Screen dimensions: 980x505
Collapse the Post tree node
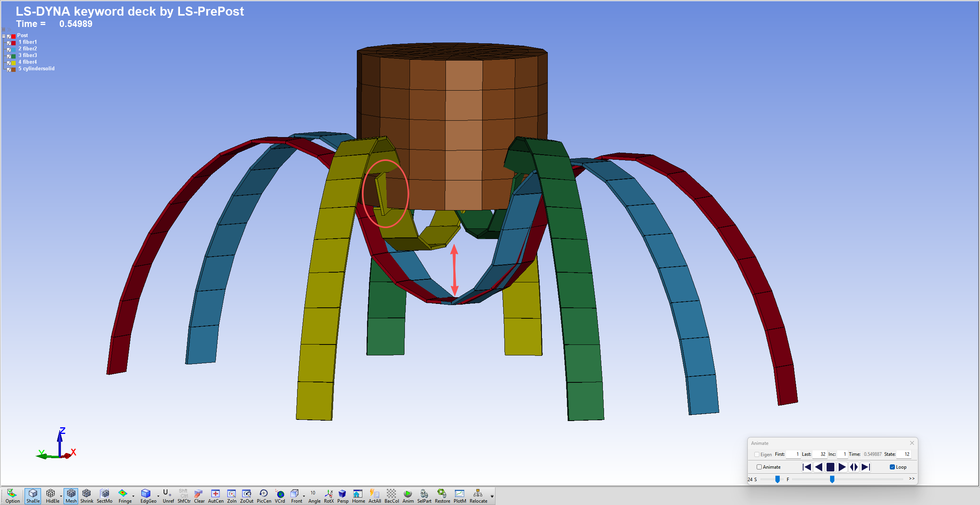point(4,36)
